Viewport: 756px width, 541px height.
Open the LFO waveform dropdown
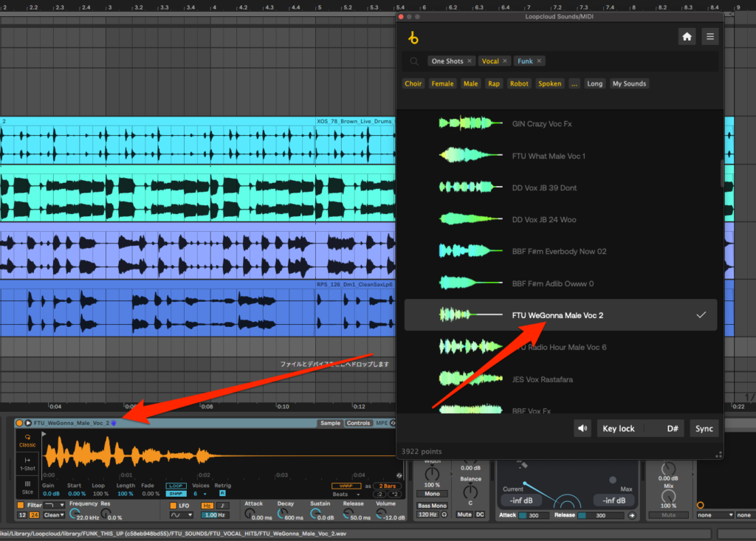(x=181, y=515)
